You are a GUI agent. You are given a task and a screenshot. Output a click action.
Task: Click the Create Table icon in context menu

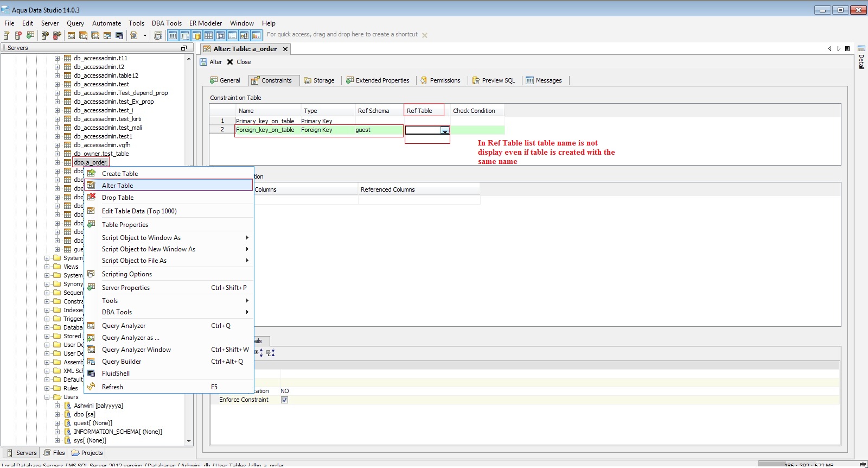pyautogui.click(x=91, y=173)
